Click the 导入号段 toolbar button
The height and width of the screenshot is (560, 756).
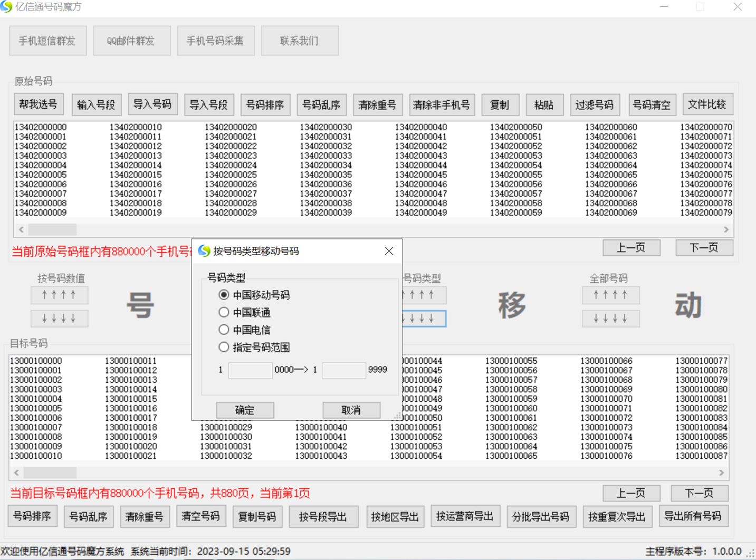pyautogui.click(x=209, y=104)
